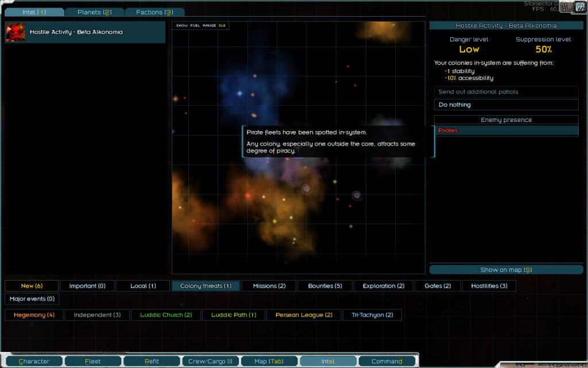The image size is (588, 368).
Task: Select the gray spiral object on map
Action: pyautogui.click(x=306, y=188)
